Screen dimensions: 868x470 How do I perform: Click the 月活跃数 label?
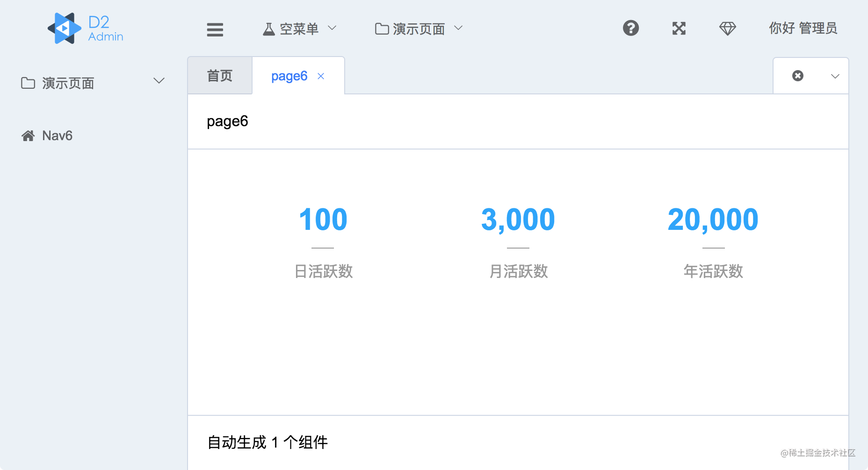click(x=518, y=271)
